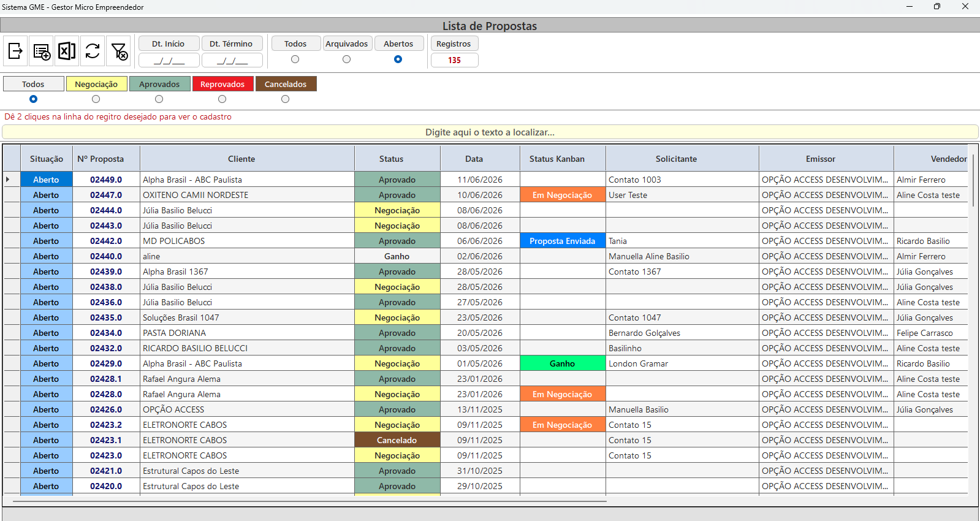
Task: Sort by the 'Situação' column header
Action: pos(47,159)
